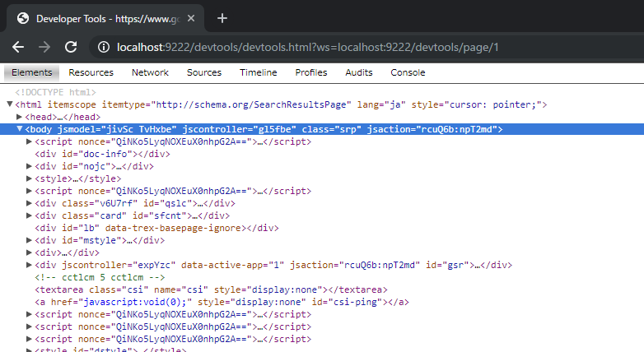The image size is (644, 352).
Task: Select the <!DOCTYPE html> line
Action: [x=55, y=92]
